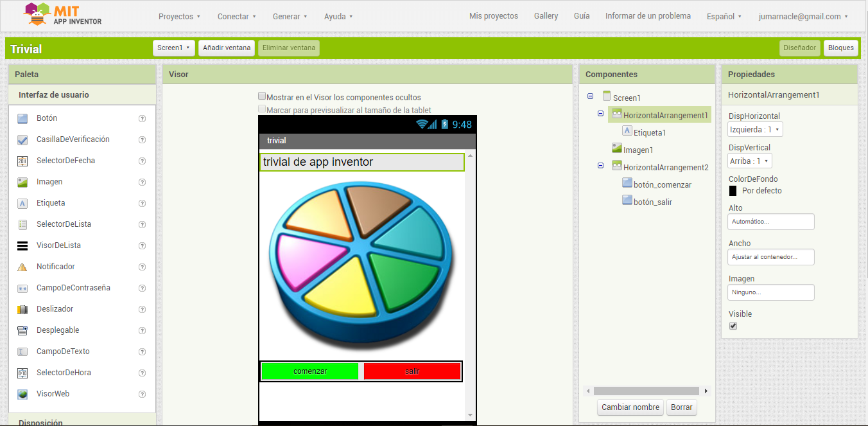Open the Proyectos menu

coord(179,17)
